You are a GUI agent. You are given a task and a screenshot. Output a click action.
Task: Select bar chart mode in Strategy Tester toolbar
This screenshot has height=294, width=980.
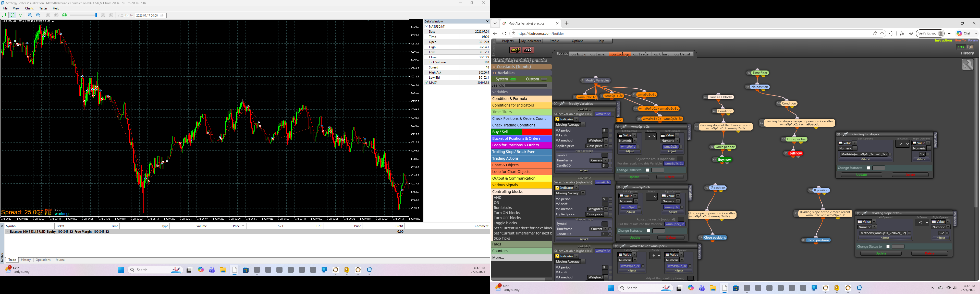coord(4,15)
